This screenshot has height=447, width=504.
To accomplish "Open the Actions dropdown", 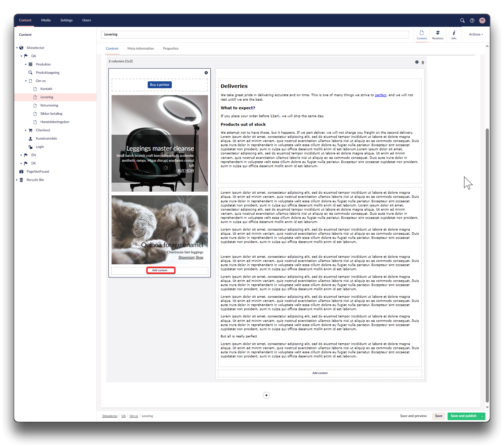I will coord(476,34).
